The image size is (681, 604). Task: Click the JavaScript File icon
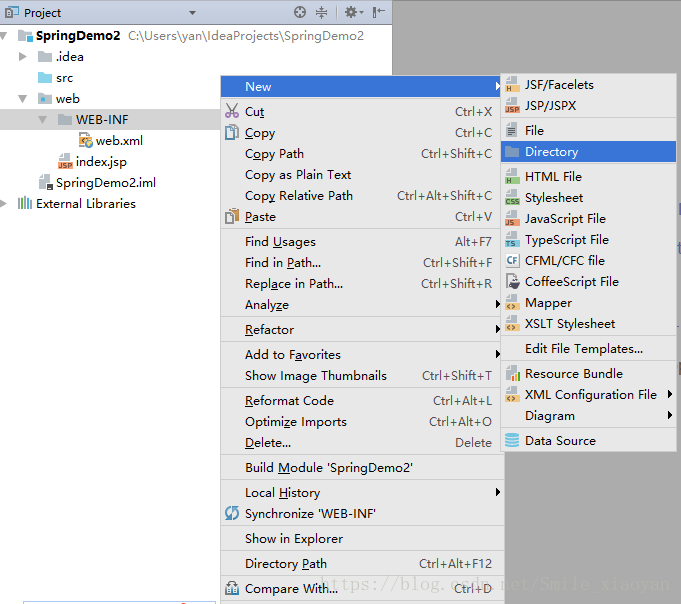512,218
